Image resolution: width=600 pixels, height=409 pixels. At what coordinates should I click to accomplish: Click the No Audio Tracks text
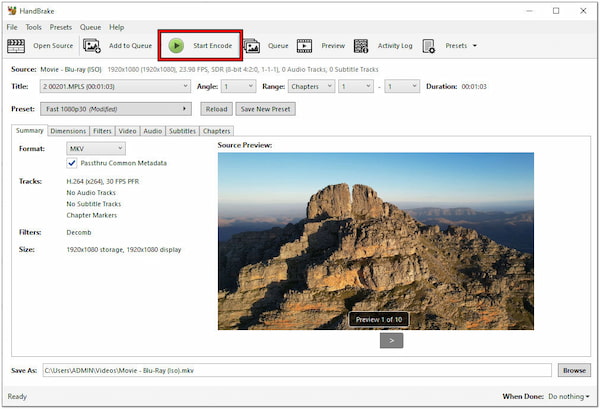coord(91,192)
